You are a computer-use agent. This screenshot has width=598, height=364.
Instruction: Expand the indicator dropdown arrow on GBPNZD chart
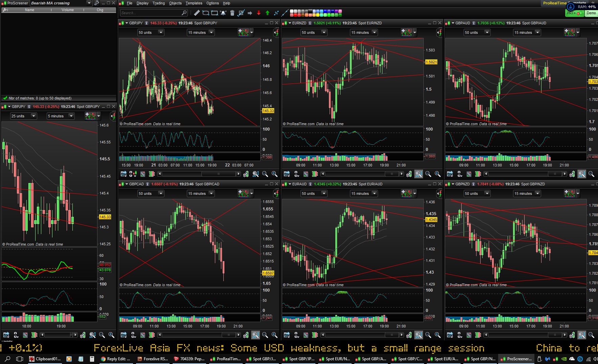[578, 194]
